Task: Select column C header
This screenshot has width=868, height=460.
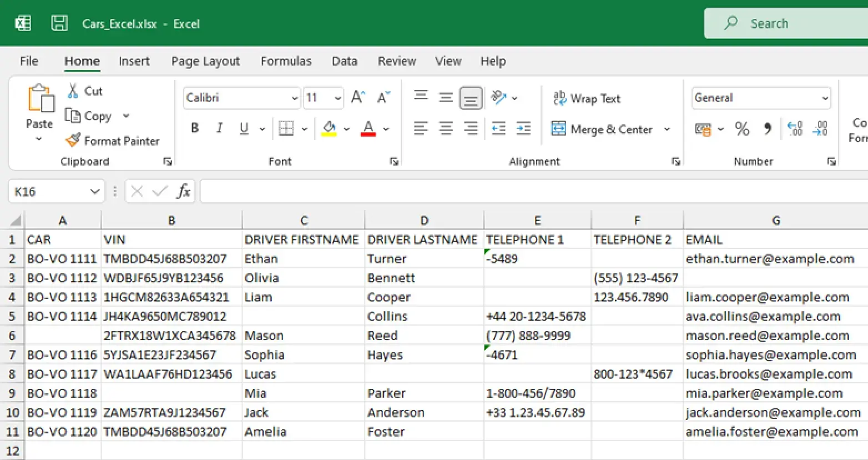Action: [304, 221]
